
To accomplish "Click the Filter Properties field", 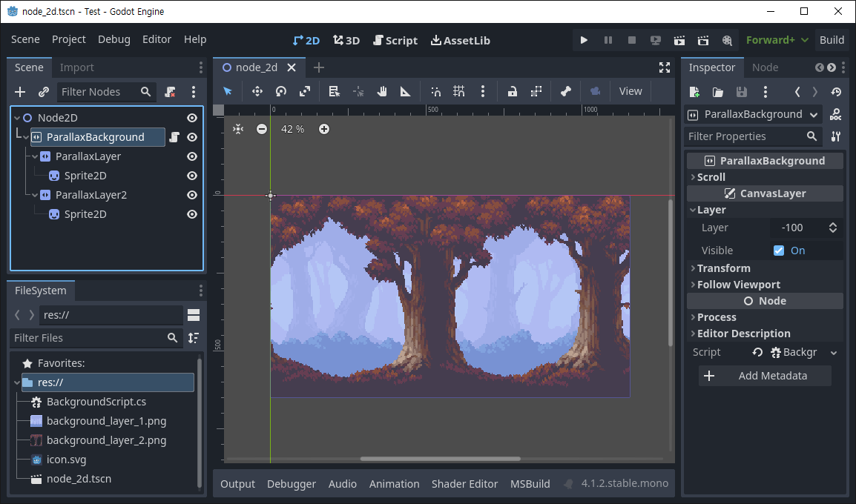I will (753, 136).
